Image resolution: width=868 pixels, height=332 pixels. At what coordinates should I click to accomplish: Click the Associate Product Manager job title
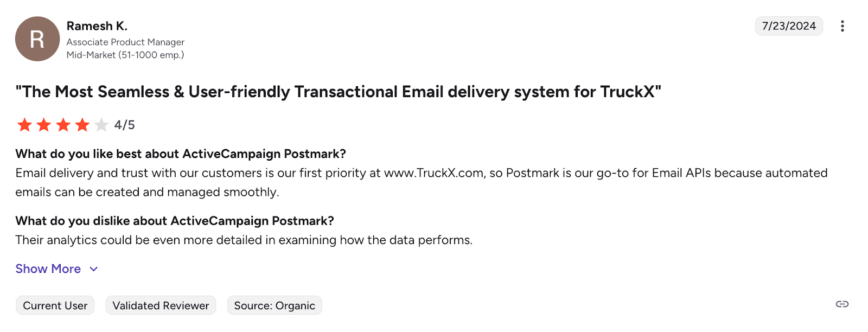(x=125, y=42)
